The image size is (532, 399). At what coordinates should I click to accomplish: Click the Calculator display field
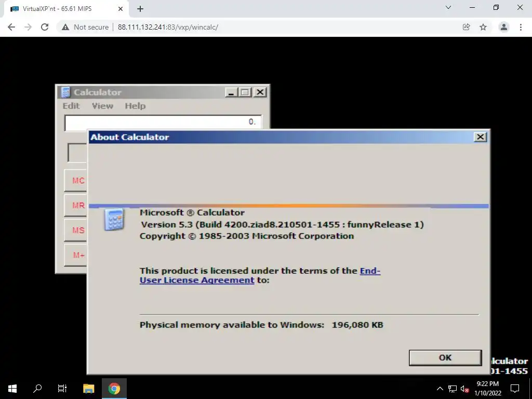pyautogui.click(x=163, y=122)
